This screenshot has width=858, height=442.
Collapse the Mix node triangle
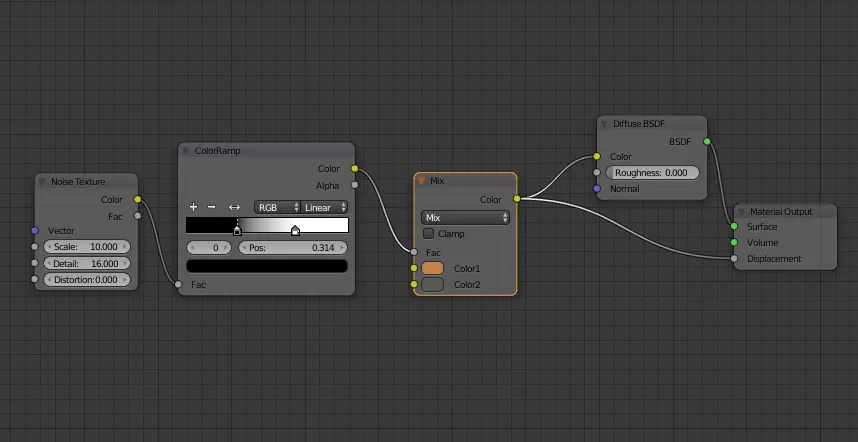[x=421, y=181]
